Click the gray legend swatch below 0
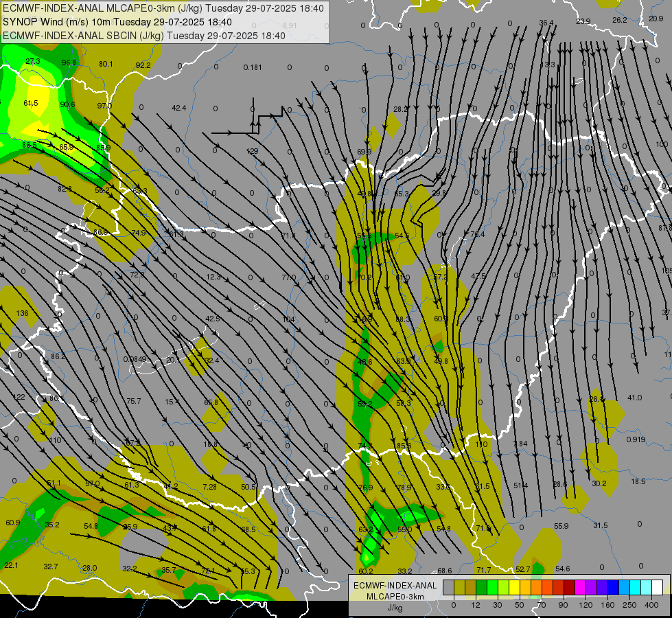This screenshot has height=618, width=672. point(448,588)
